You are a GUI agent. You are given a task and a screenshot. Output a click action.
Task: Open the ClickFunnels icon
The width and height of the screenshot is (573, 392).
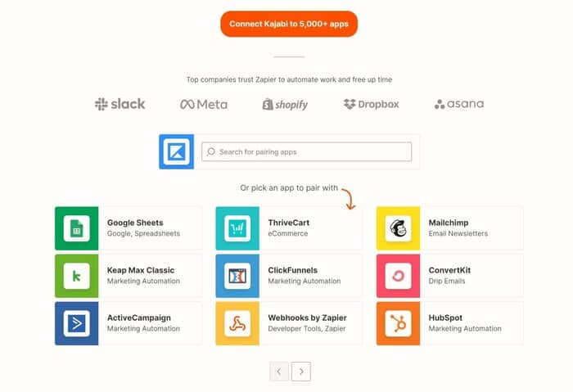(x=237, y=276)
